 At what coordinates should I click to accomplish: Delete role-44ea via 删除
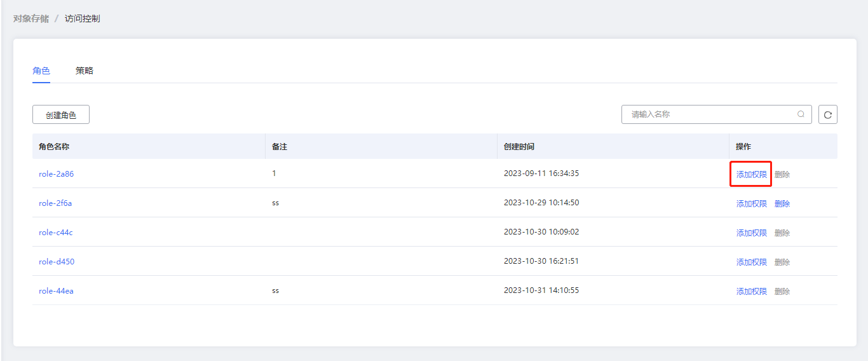point(782,291)
